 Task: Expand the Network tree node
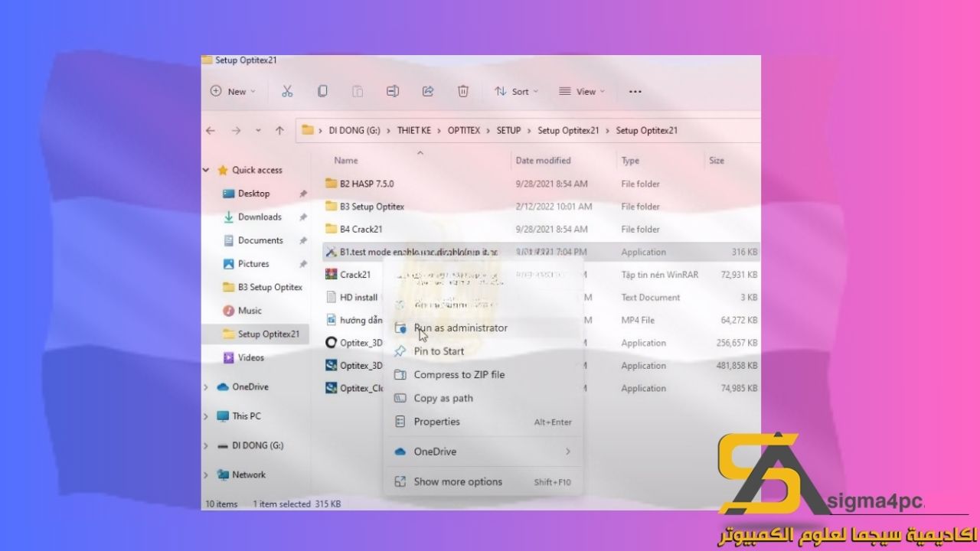[206, 474]
